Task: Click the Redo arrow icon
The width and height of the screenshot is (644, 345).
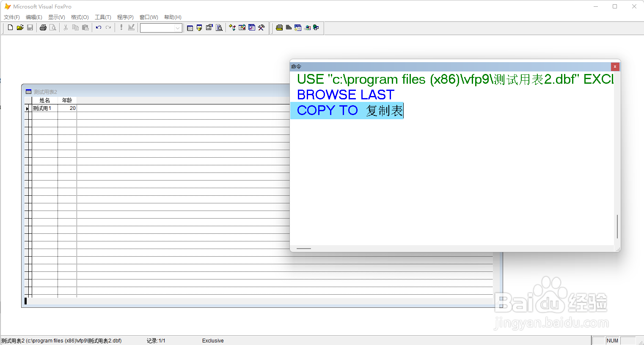Action: tap(108, 27)
